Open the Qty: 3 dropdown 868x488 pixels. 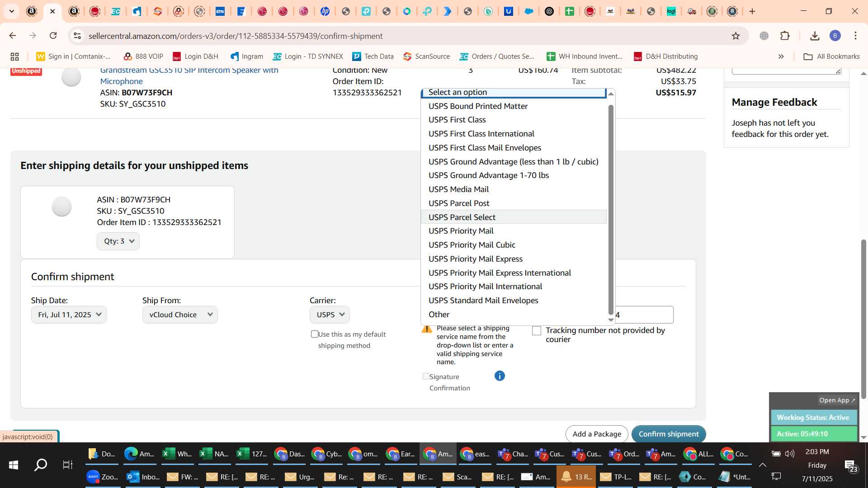[118, 241]
